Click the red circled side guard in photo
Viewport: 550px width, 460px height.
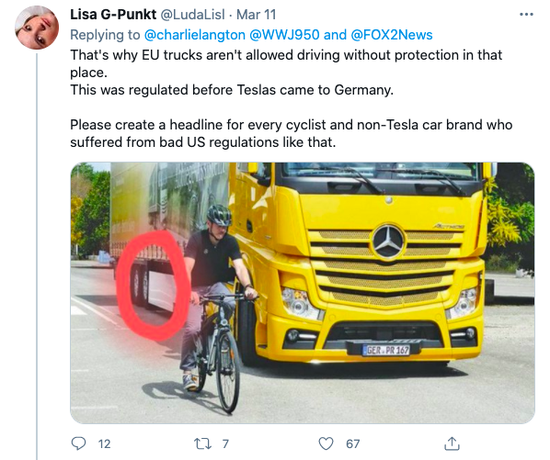coord(154,285)
